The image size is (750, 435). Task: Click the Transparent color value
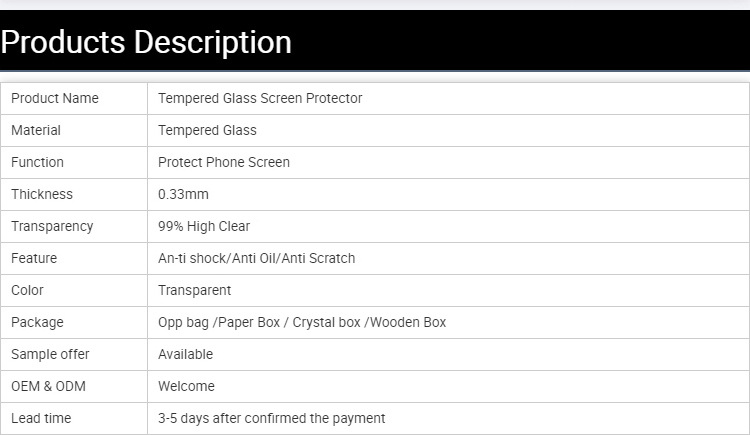[194, 290]
